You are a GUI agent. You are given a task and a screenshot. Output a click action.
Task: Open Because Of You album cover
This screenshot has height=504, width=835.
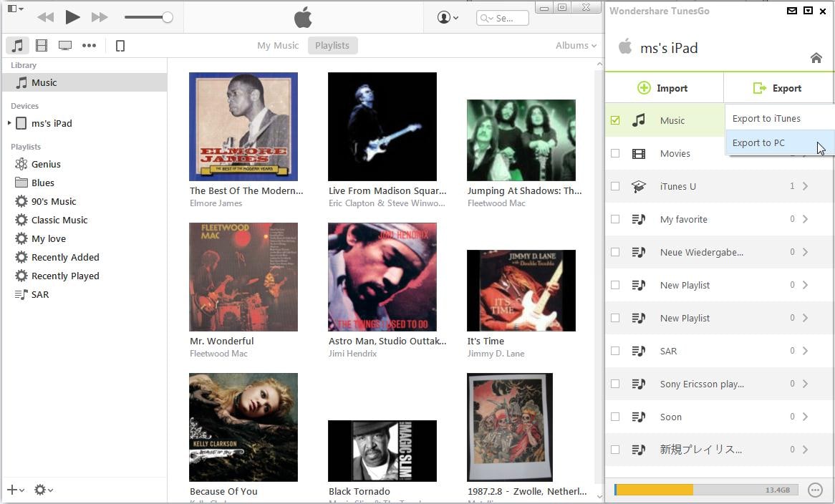pyautogui.click(x=243, y=427)
